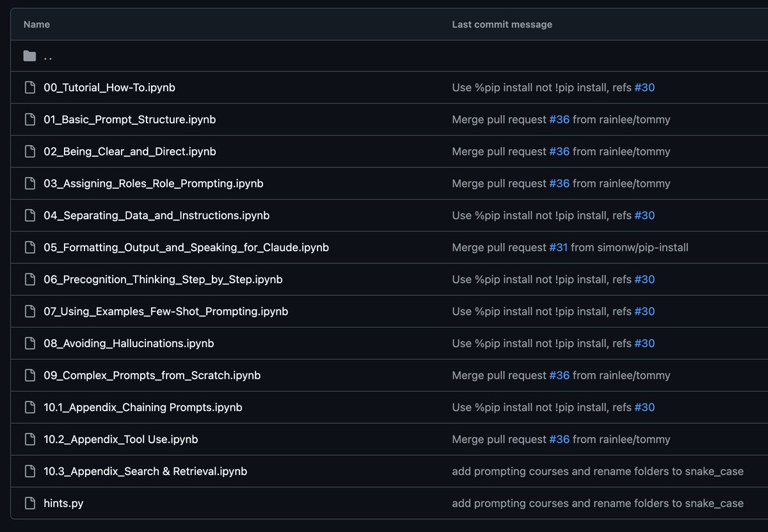Open hints.py commit message about snake_case
Viewport: 768px width, 532px height.
597,503
